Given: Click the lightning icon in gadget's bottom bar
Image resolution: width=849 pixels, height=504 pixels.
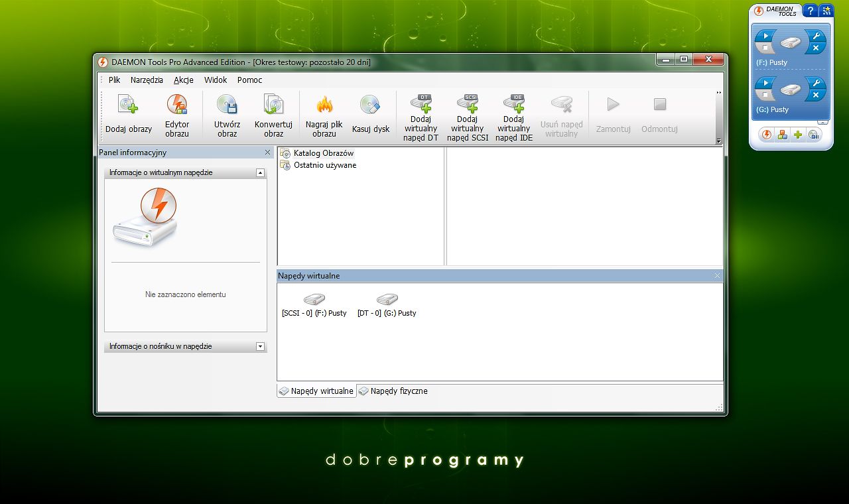Looking at the screenshot, I should click(767, 135).
